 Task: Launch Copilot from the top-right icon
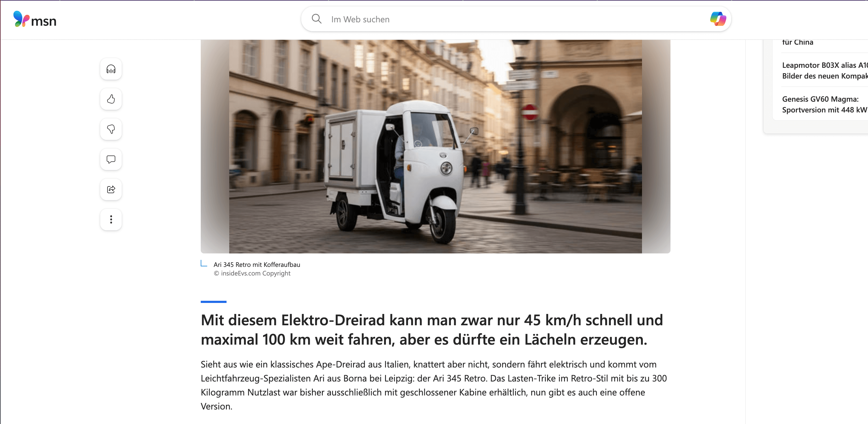[718, 19]
